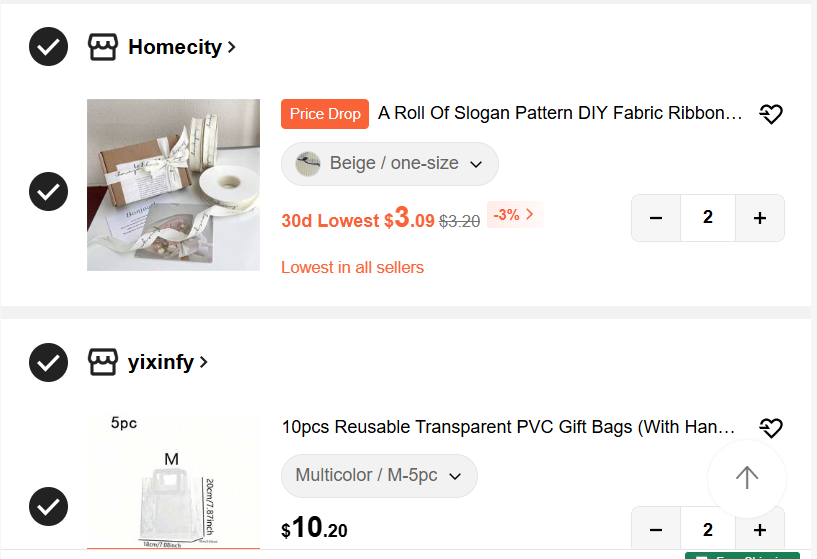Decrease gift bags quantity with minus
This screenshot has width=817, height=559.
pyautogui.click(x=656, y=529)
